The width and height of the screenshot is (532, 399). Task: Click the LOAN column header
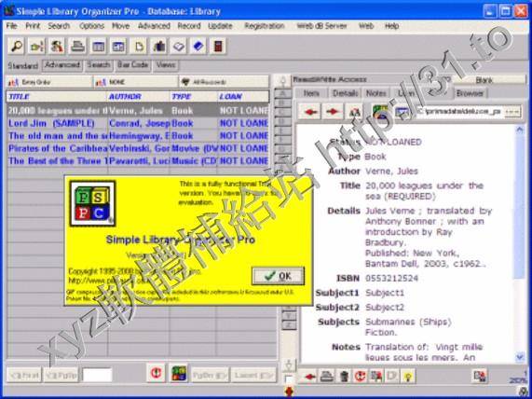click(x=243, y=96)
